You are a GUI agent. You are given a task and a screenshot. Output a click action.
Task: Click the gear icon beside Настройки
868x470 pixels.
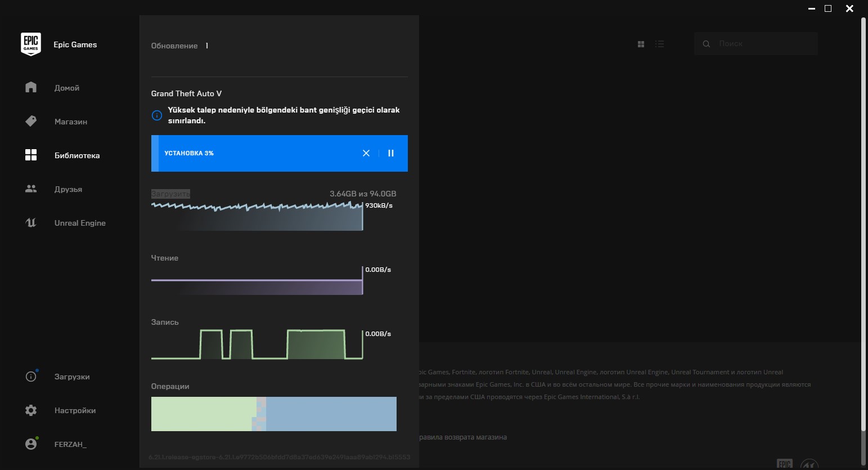click(31, 410)
